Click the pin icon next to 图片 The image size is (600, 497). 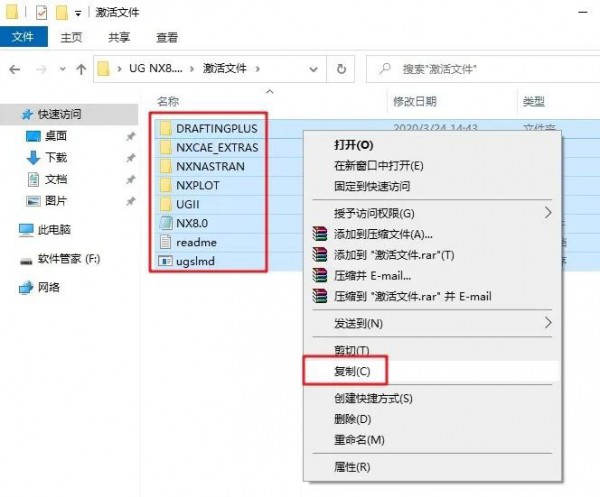(x=131, y=201)
